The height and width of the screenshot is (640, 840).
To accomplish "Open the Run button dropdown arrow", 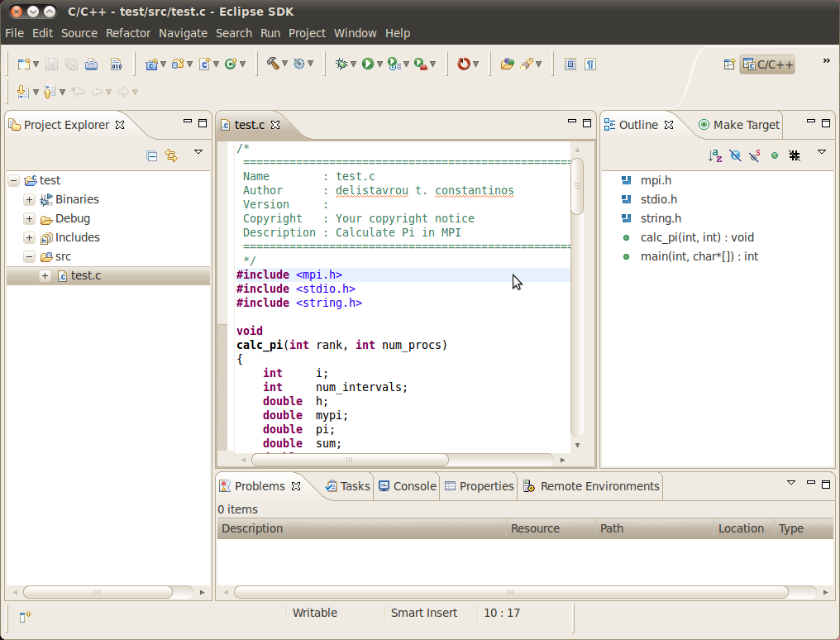I will tap(379, 64).
